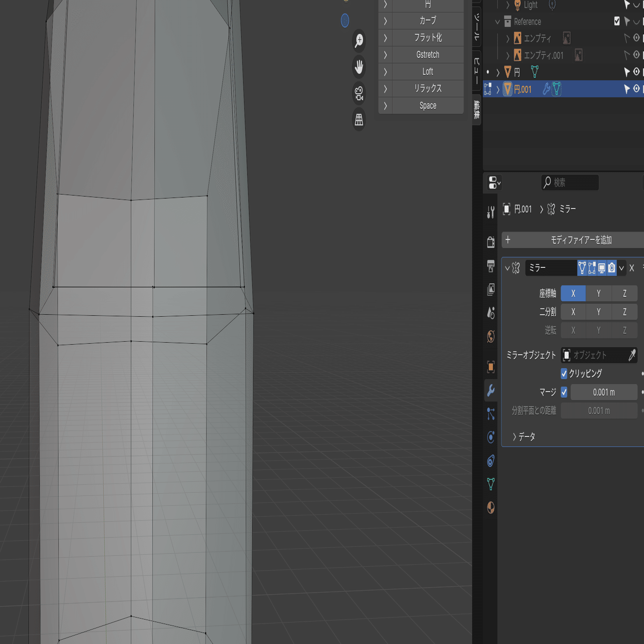Expand the データ subpanel
Viewport: 644px width, 644px height.
515,437
